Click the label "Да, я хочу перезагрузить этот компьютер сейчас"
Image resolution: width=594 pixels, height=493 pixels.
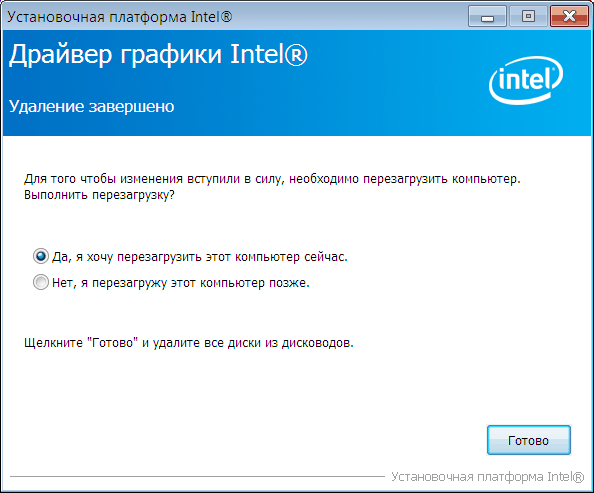200,257
